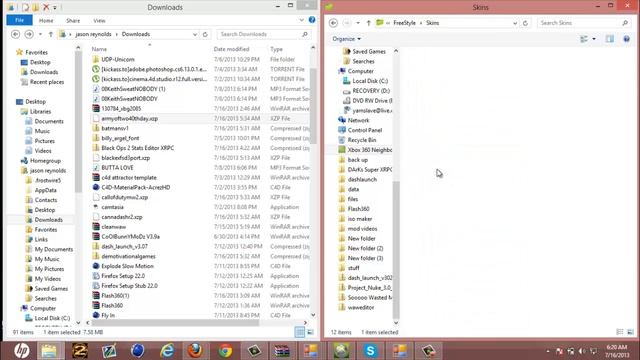This screenshot has width=640, height=360.
Task: Click the Downloads horizontal scrollbar
Action: click(176, 322)
